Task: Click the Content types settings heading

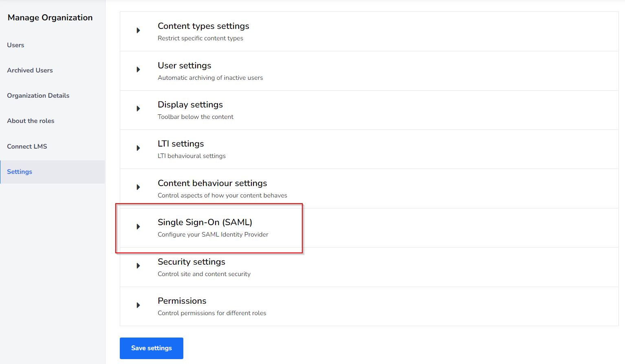Action: pos(203,26)
